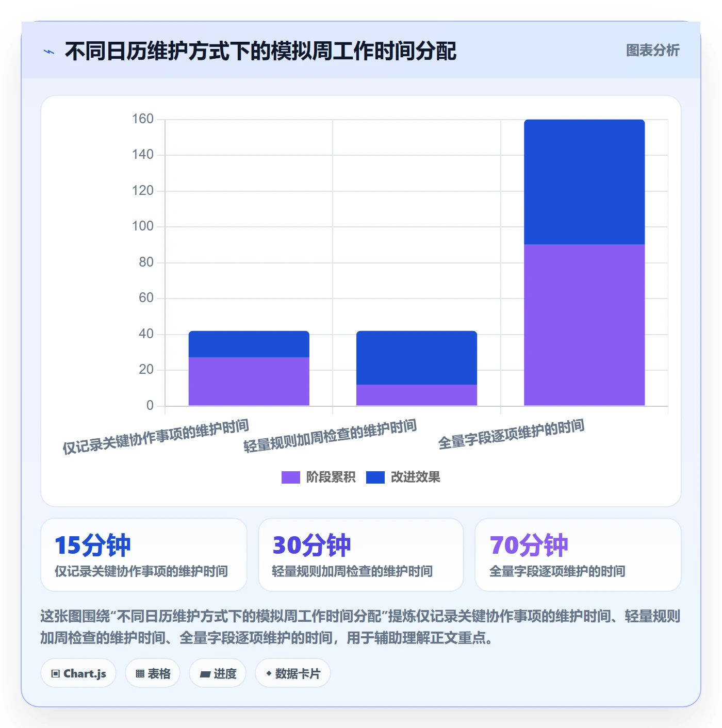This screenshot has height=728, width=722.
Task: Click the 20 tick on the y-axis
Action: [x=146, y=370]
